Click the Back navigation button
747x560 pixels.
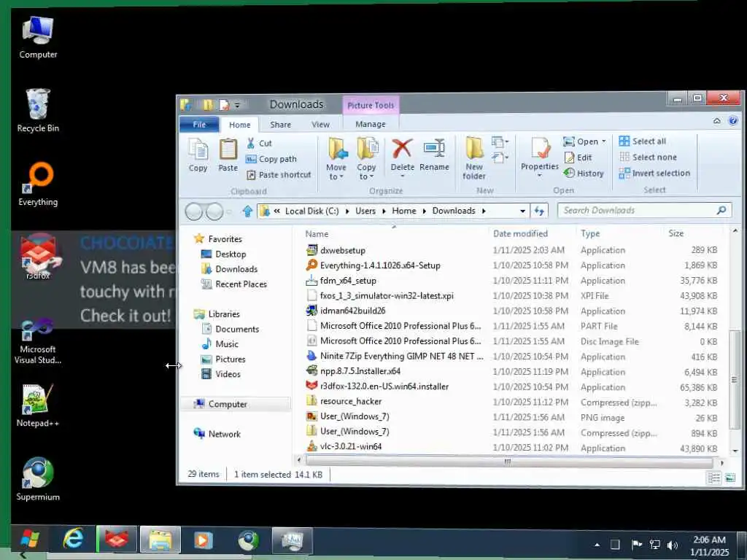pos(194,211)
